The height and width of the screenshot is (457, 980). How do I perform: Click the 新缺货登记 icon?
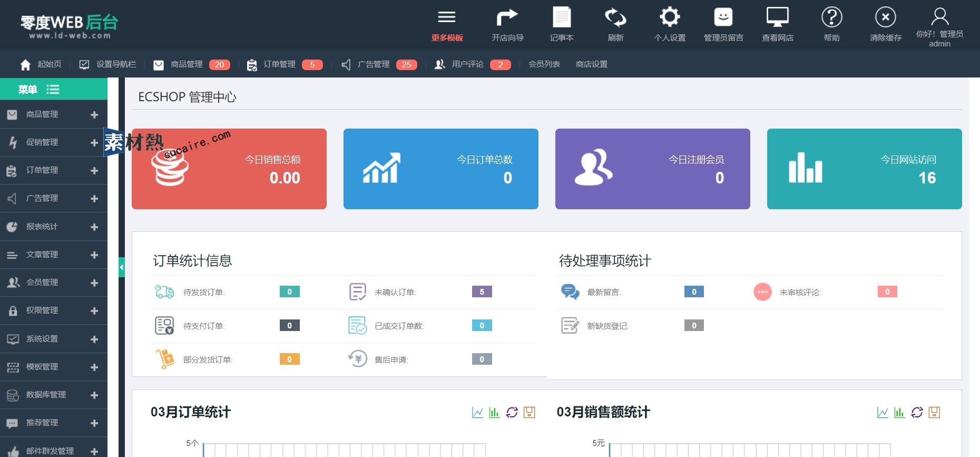[570, 325]
